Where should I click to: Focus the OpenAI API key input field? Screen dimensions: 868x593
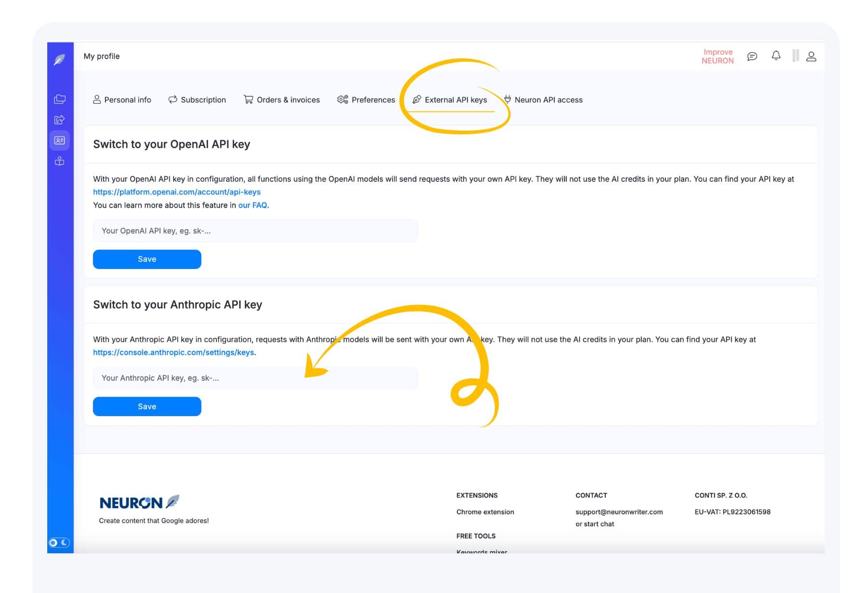point(256,231)
